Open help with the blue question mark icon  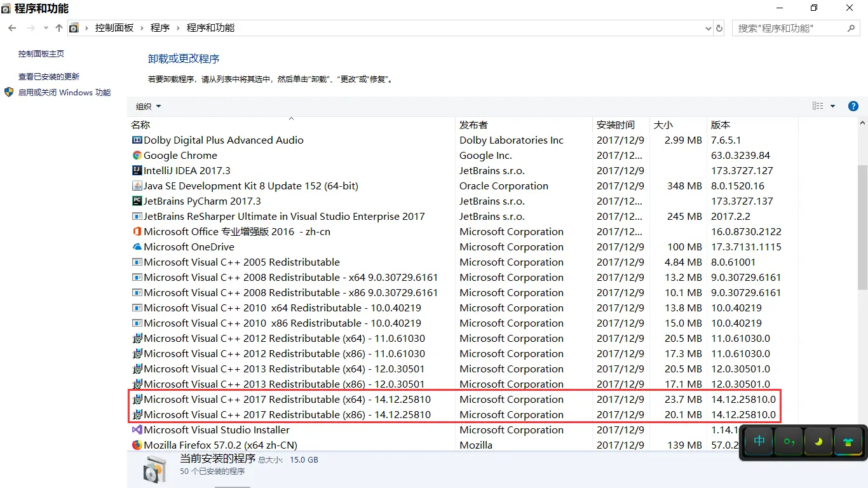pos(853,106)
